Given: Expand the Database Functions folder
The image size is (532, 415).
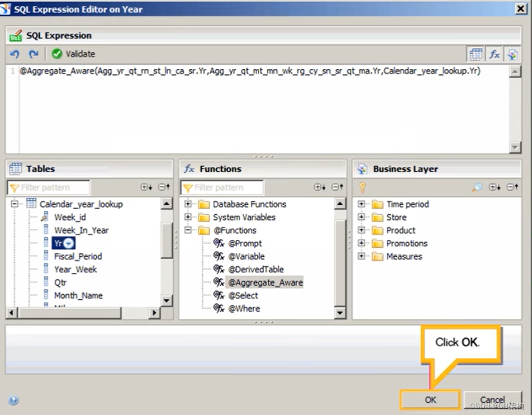Looking at the screenshot, I should coord(188,204).
